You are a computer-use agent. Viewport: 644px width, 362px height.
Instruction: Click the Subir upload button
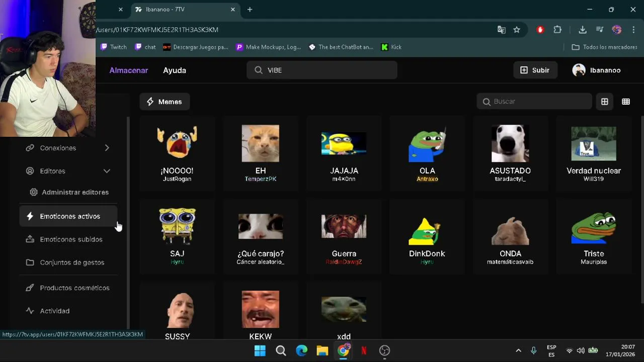point(535,70)
